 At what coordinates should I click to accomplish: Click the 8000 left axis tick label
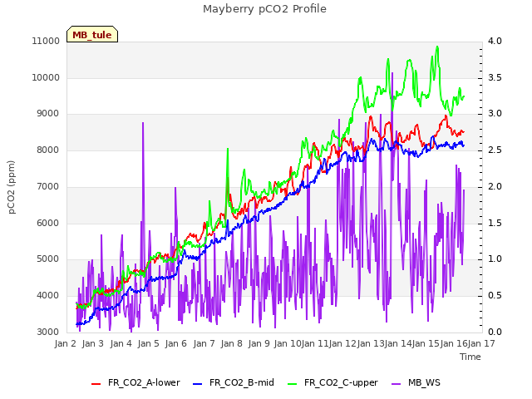click(48, 150)
